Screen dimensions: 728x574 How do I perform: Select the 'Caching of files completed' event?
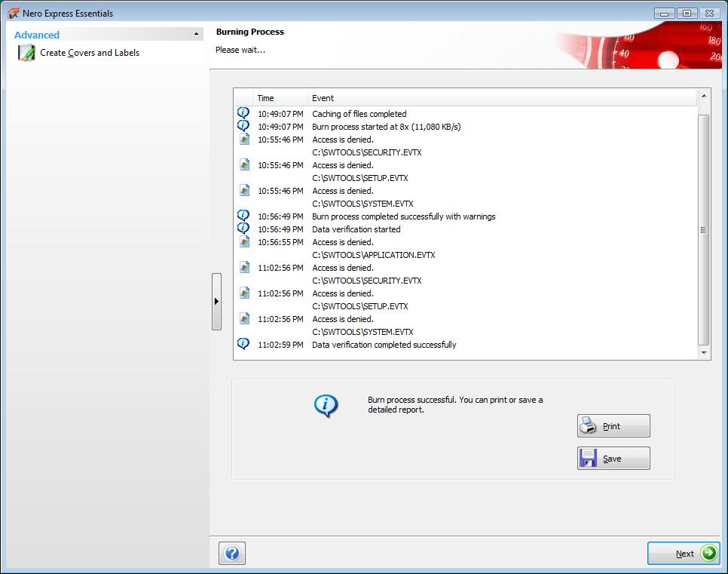(359, 114)
